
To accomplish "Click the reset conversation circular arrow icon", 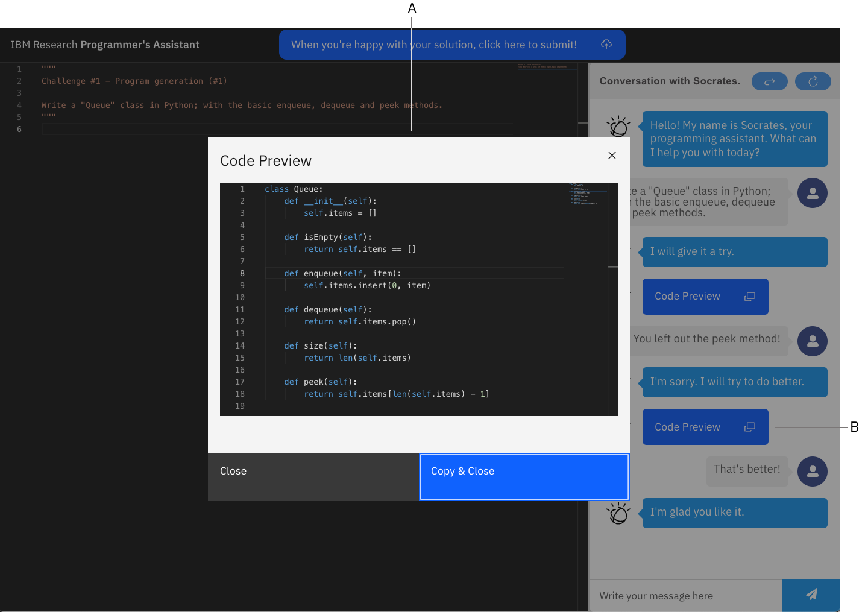I will [813, 81].
